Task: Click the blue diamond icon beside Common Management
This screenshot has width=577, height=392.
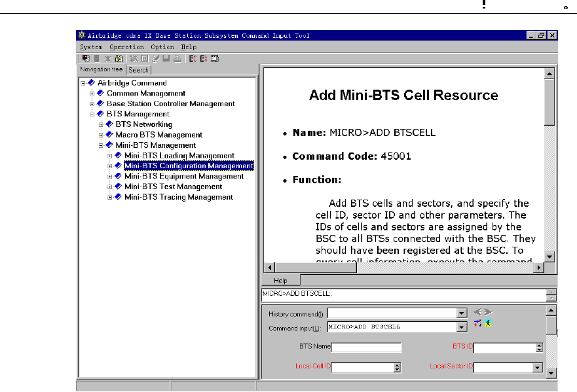Action: click(x=100, y=93)
